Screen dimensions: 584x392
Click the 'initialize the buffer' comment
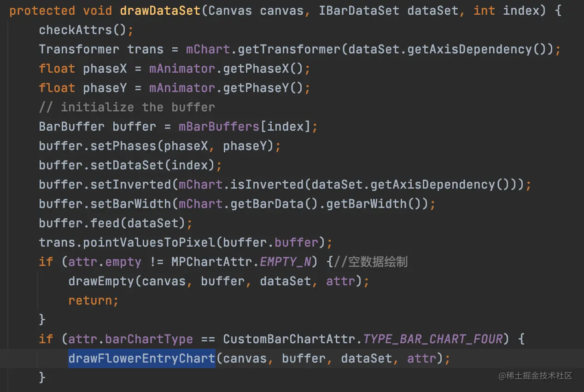coord(127,107)
